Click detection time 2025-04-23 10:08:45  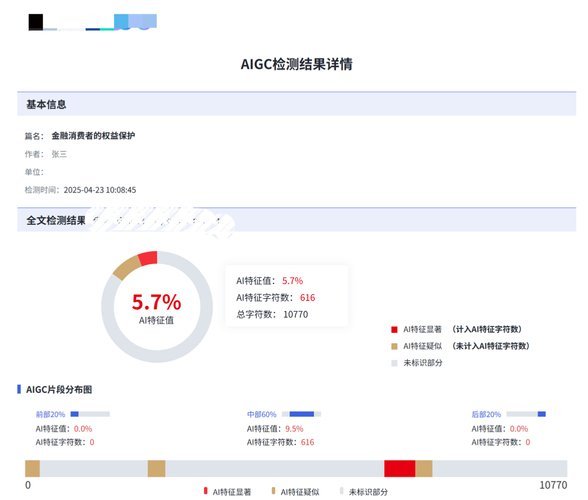(100, 190)
